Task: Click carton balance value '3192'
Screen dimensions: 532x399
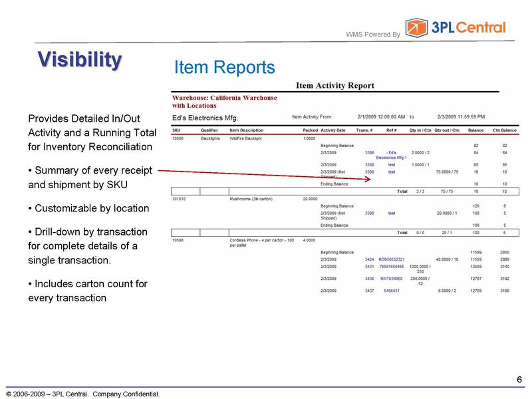Action: click(x=505, y=279)
